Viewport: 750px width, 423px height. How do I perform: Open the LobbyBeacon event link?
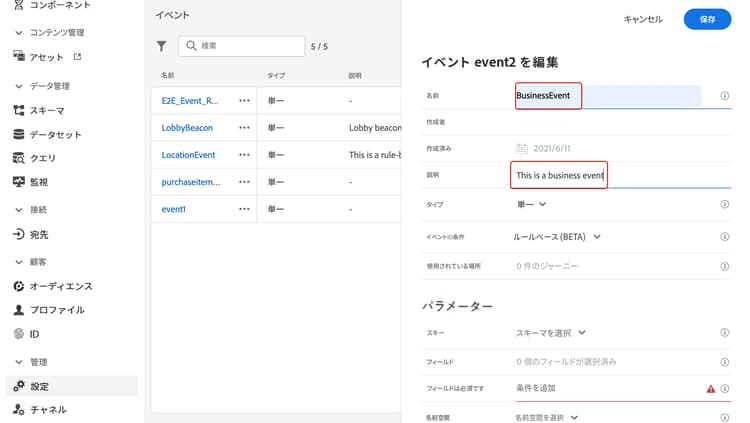(x=187, y=128)
